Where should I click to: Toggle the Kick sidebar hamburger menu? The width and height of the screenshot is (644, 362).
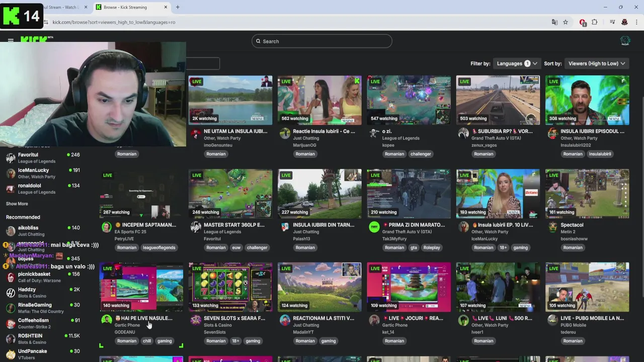pyautogui.click(x=11, y=40)
